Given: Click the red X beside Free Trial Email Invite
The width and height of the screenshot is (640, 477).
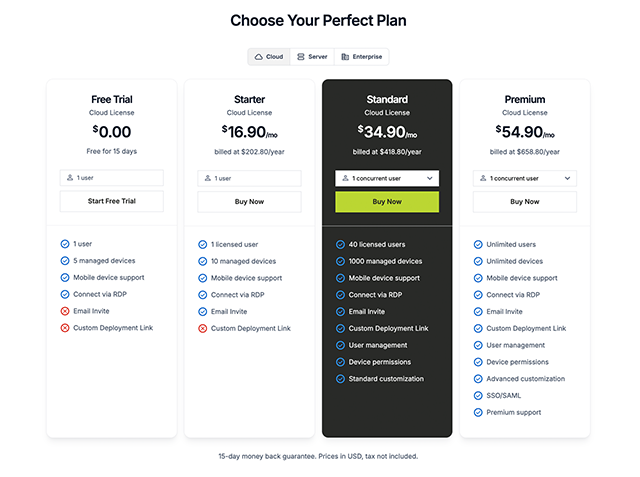Looking at the screenshot, I should point(65,311).
